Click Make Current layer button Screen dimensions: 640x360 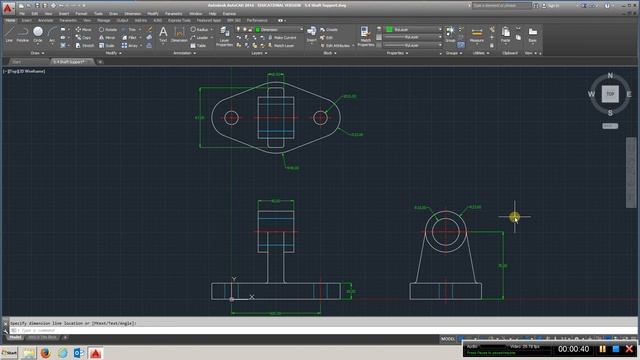[282, 38]
